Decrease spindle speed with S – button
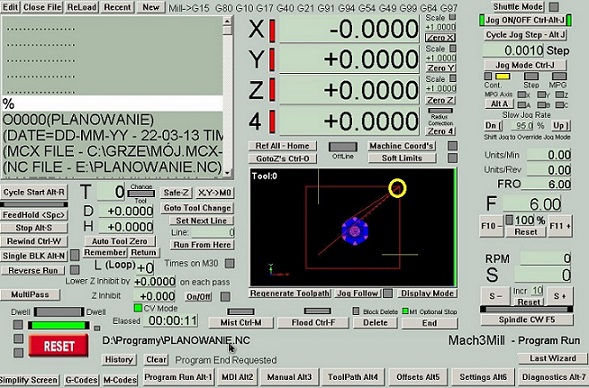589x388 pixels. (x=495, y=296)
